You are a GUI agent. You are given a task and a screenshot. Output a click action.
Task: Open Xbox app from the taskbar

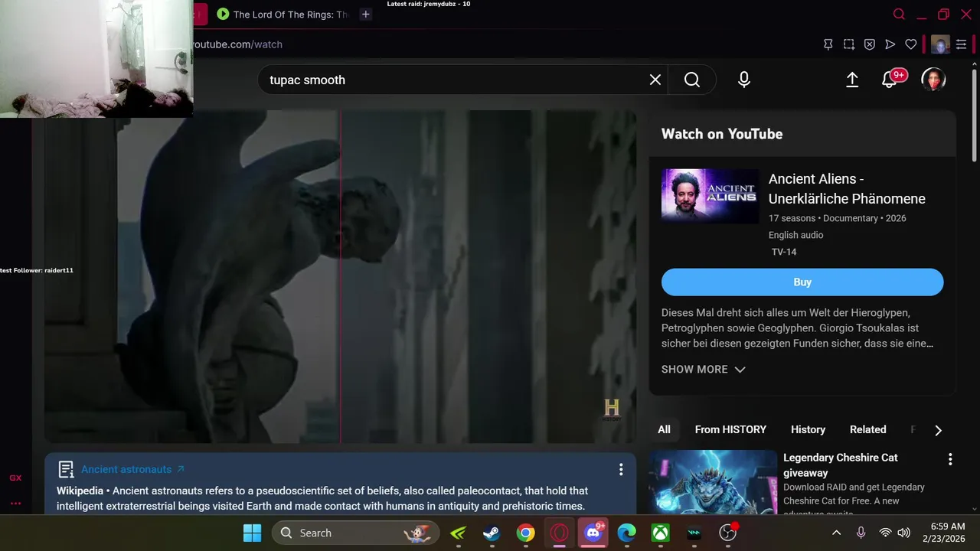pyautogui.click(x=660, y=533)
